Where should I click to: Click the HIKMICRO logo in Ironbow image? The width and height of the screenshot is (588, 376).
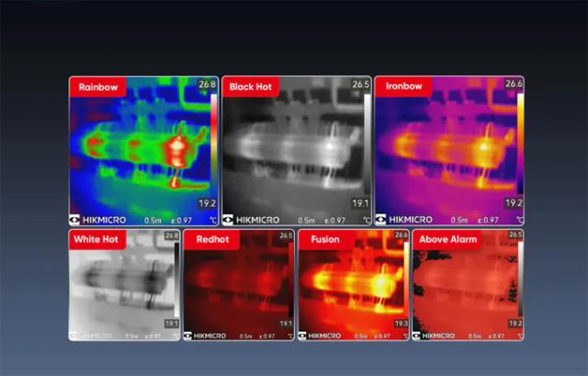(406, 221)
